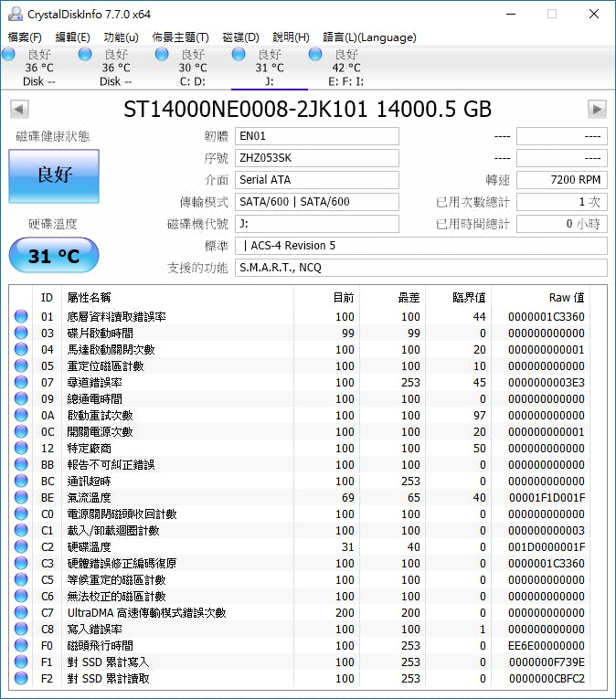Screen dimensions: 616x699
Task: Open the 語言(L)(Language) menu
Action: (x=369, y=37)
